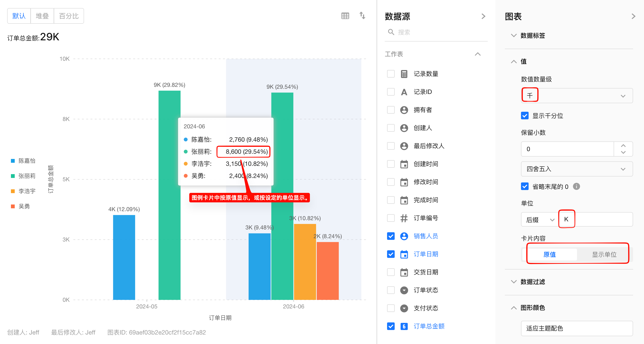Click the search magnifier icon in 数据源

click(391, 32)
